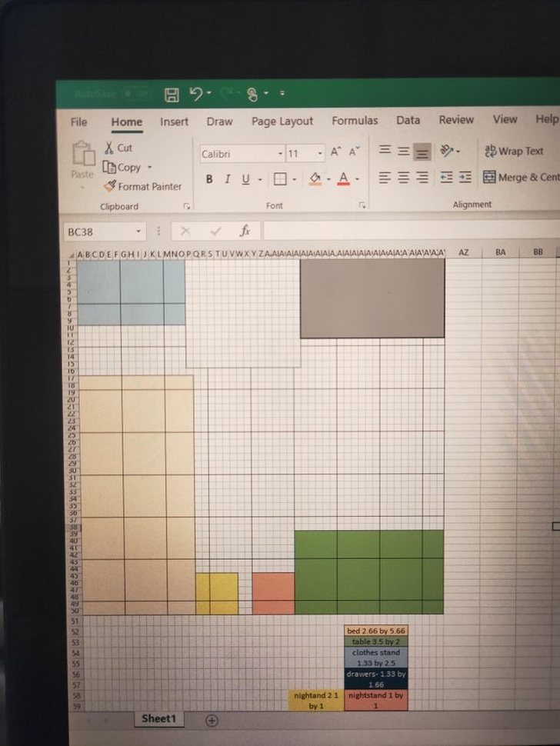The width and height of the screenshot is (560, 746).
Task: Expand the font size 11 dropdown
Action: point(320,154)
